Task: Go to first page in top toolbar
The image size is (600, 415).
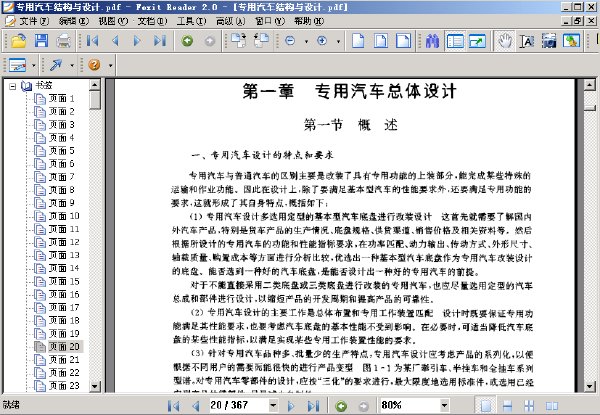Action: pyautogui.click(x=93, y=41)
